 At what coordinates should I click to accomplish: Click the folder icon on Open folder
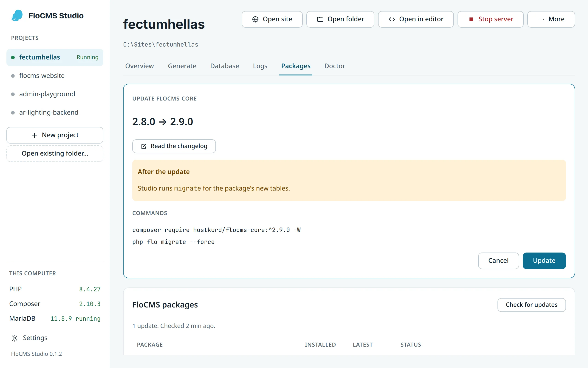(320, 19)
